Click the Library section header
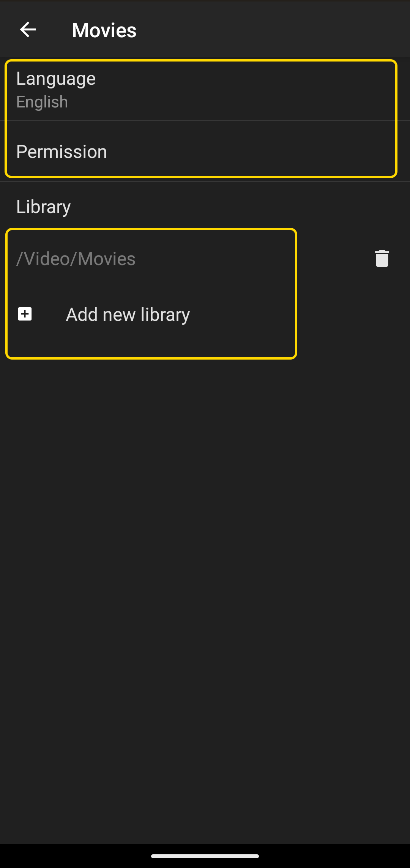This screenshot has height=868, width=410. (x=43, y=207)
